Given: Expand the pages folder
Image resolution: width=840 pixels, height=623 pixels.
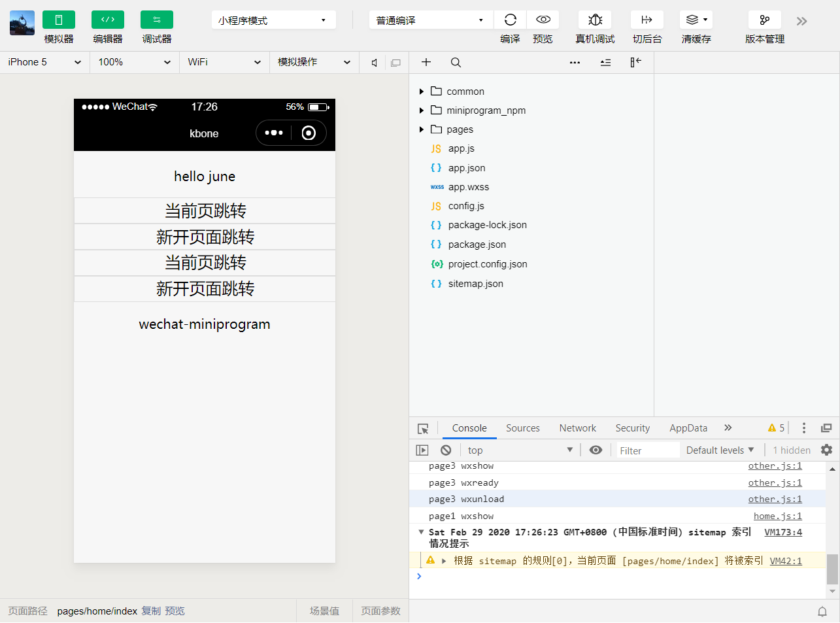Looking at the screenshot, I should point(452,129).
